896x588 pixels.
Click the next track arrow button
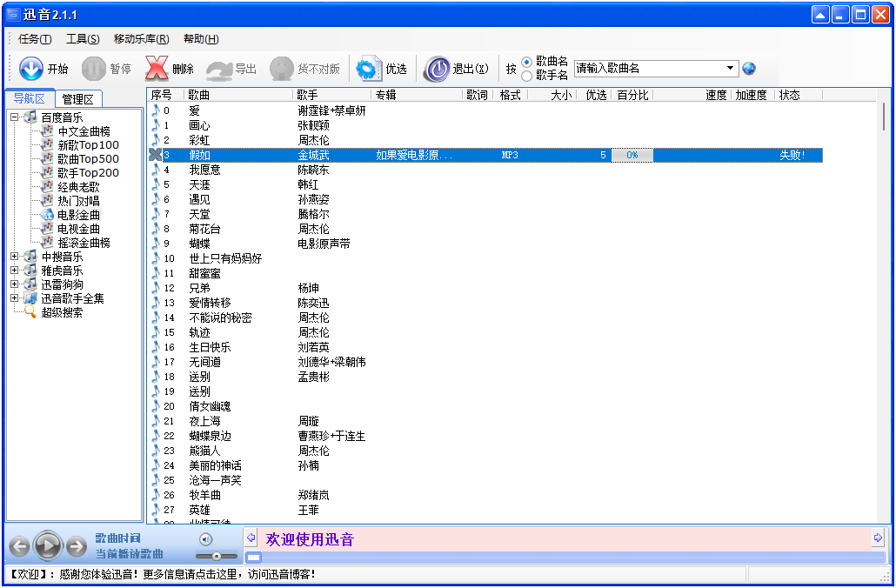[76, 547]
